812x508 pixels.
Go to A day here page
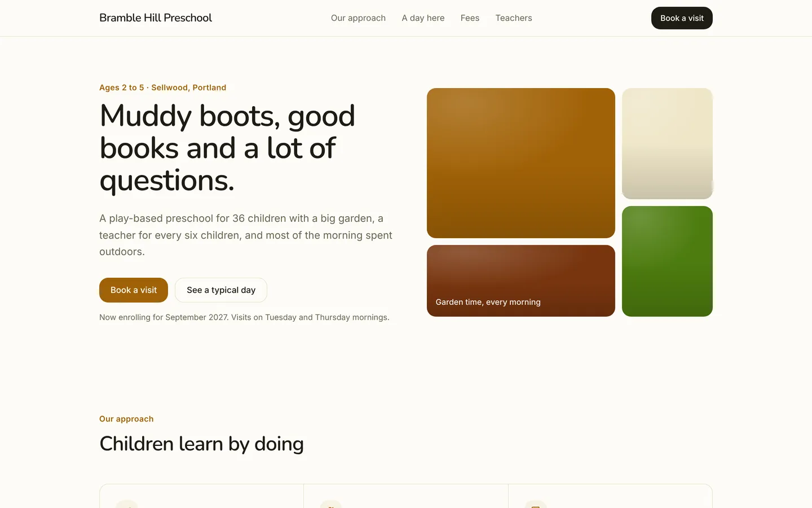[423, 18]
